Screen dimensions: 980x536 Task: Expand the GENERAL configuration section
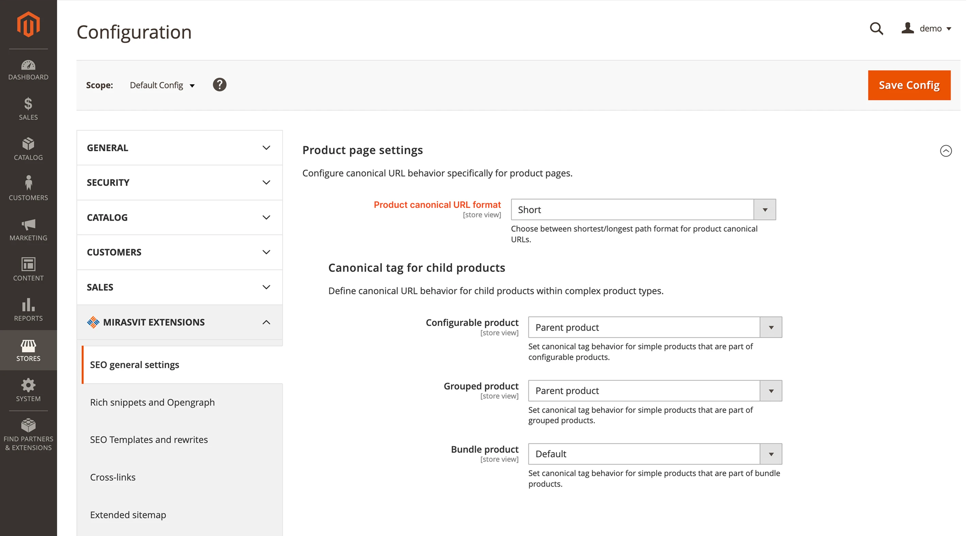(x=179, y=148)
